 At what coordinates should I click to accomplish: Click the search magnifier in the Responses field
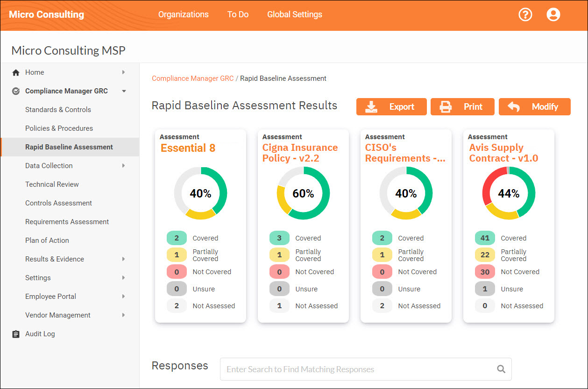(501, 369)
